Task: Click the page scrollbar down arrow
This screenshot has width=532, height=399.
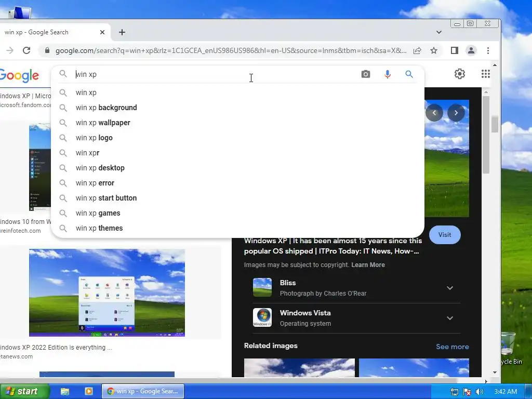Action: (x=495, y=372)
